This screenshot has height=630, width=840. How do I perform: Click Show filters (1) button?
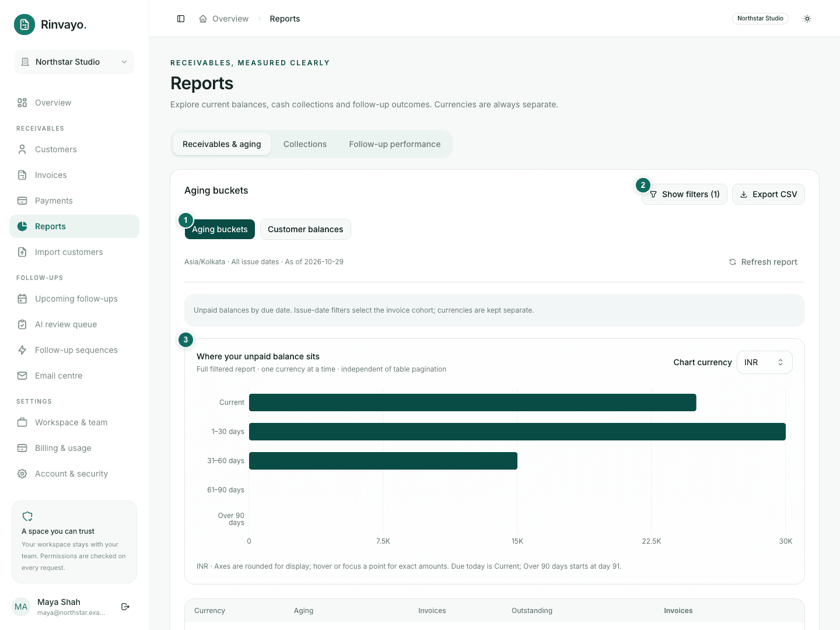pos(685,194)
